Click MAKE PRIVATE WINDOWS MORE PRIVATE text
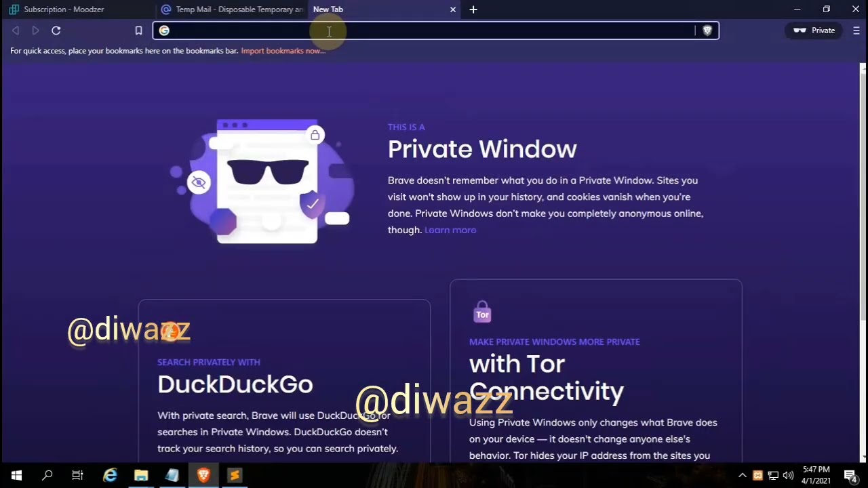 (x=555, y=342)
